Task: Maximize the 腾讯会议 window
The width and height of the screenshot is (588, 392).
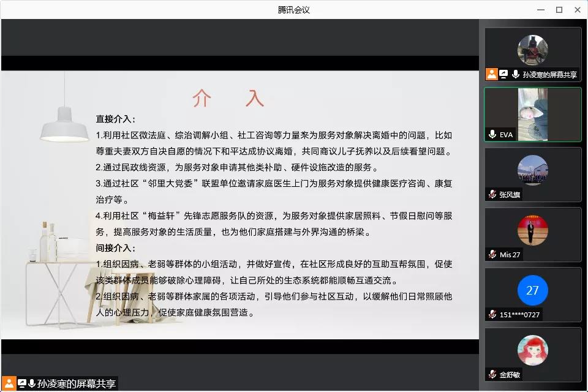Action: pyautogui.click(x=559, y=9)
